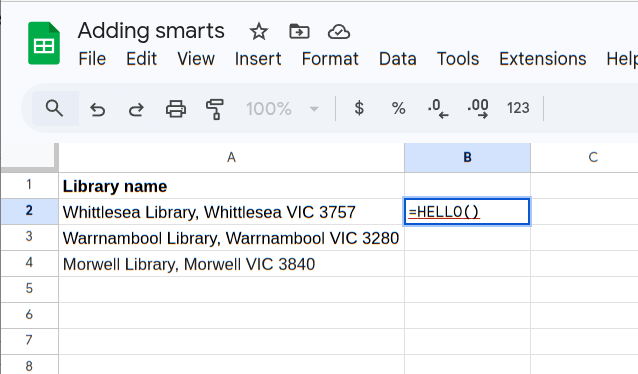Click the select-all corner box
Viewport: 638px width, 374px height.
(29, 157)
